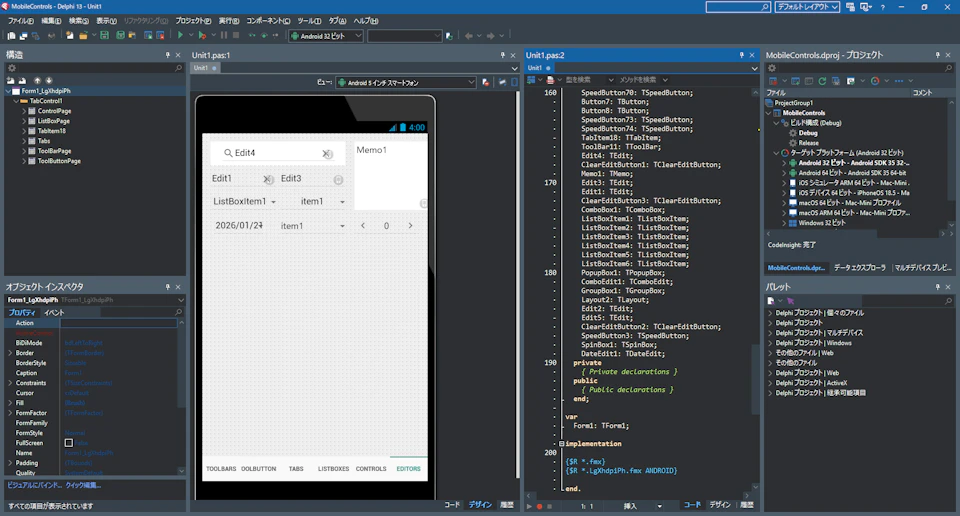This screenshot has width=960, height=516.
Task: Click the Quick Edit link in the Object Inspector
Action: click(x=83, y=485)
